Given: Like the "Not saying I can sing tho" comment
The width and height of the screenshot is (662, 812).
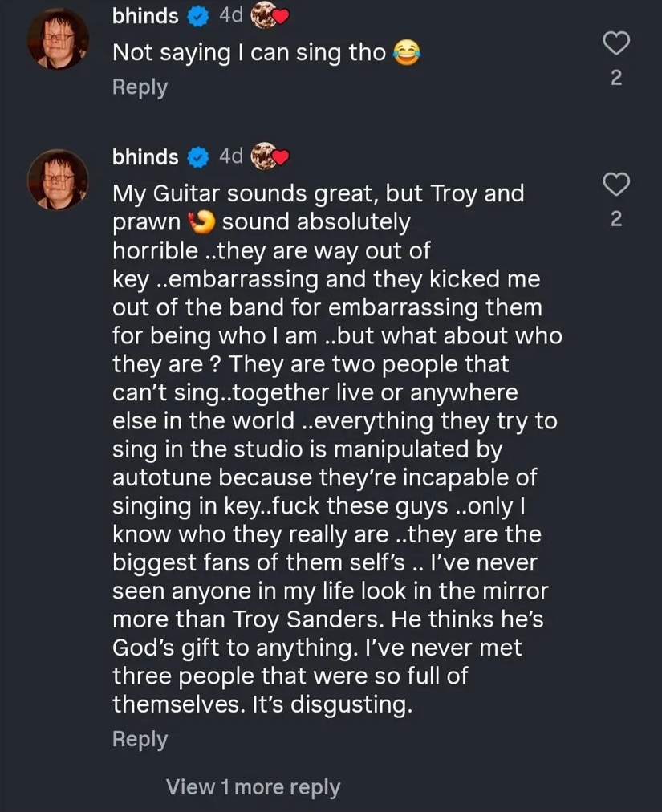Looking at the screenshot, I should point(616,43).
